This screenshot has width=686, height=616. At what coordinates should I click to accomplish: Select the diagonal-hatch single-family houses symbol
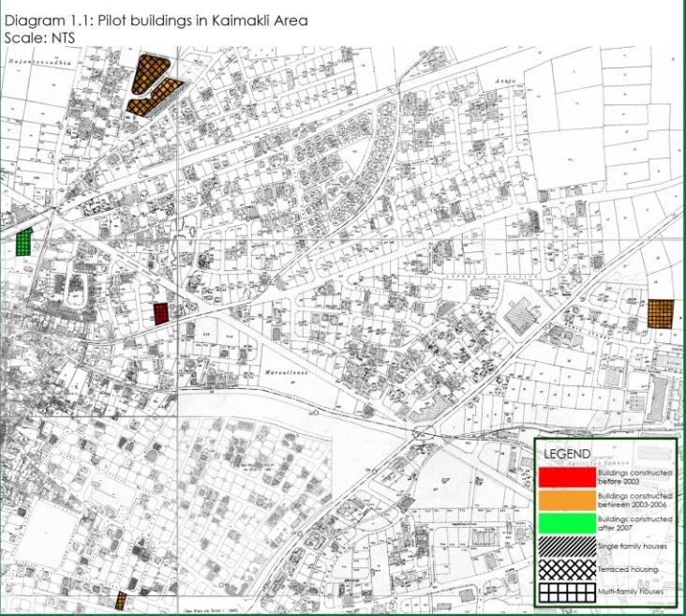pos(567,547)
